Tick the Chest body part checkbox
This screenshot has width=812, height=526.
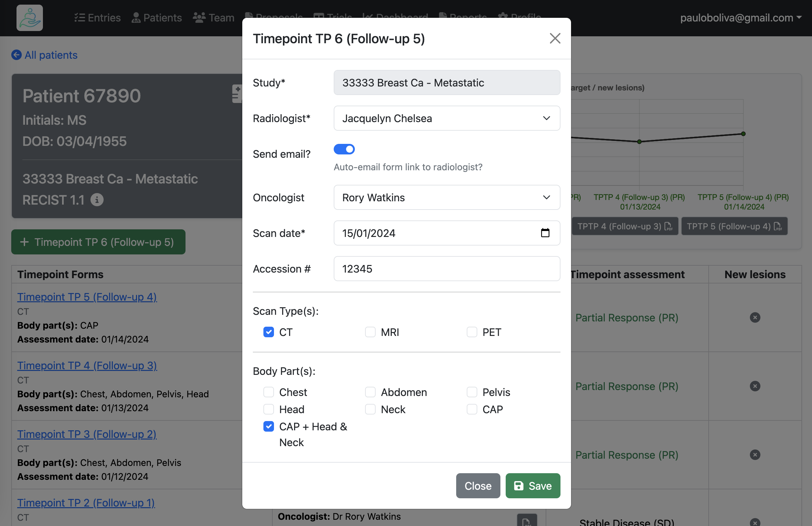click(x=268, y=392)
